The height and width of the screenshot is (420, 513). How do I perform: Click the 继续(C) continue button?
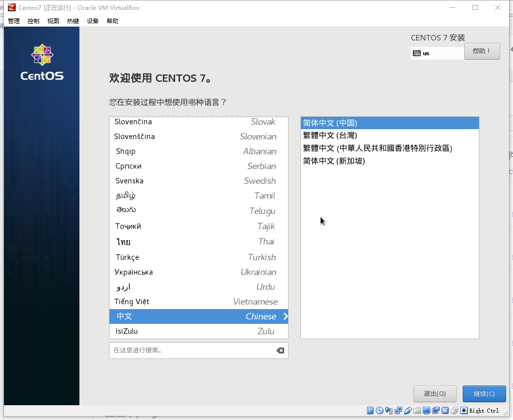pyautogui.click(x=484, y=394)
